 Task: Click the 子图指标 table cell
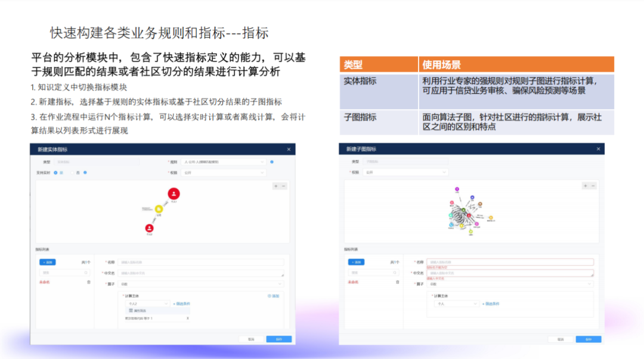coord(379,122)
